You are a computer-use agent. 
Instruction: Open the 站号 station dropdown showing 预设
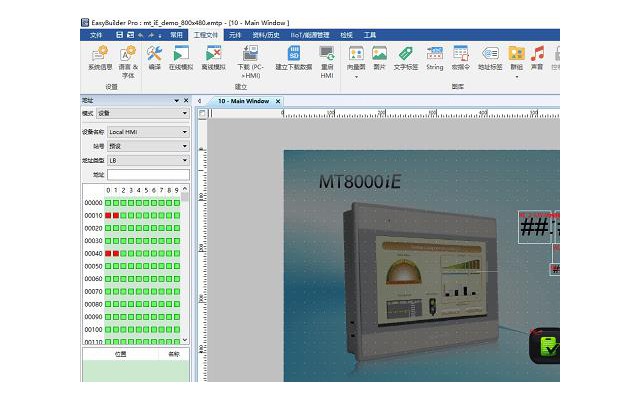click(x=148, y=146)
